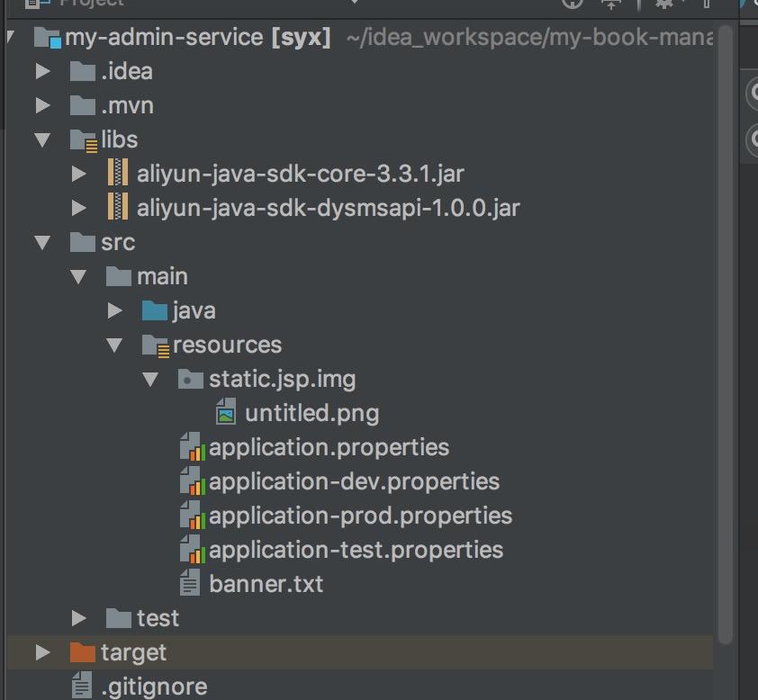758x700 pixels.
Task: Click the aliyun-java-sdk-dysmsapi jar archive icon
Action: click(119, 208)
